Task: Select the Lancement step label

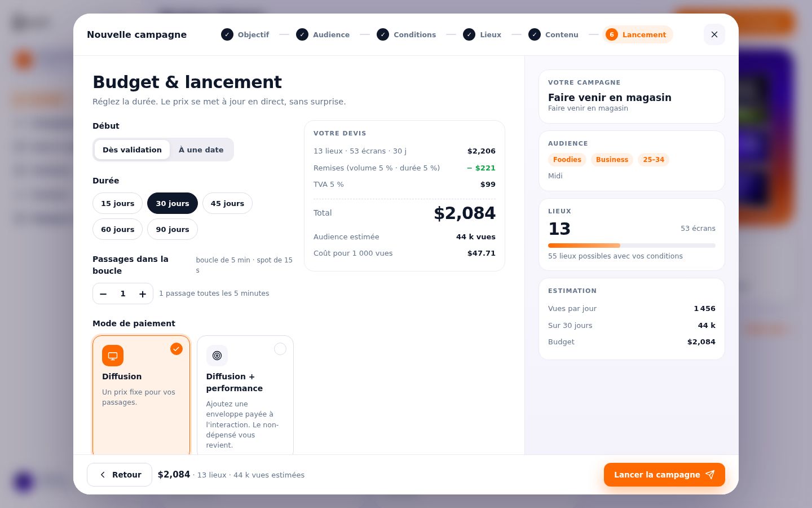Action: 644,34
